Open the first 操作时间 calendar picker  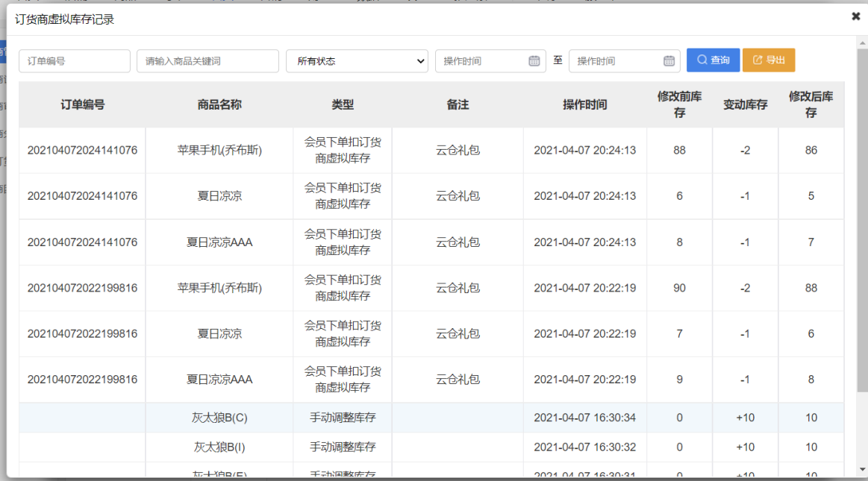coord(533,60)
